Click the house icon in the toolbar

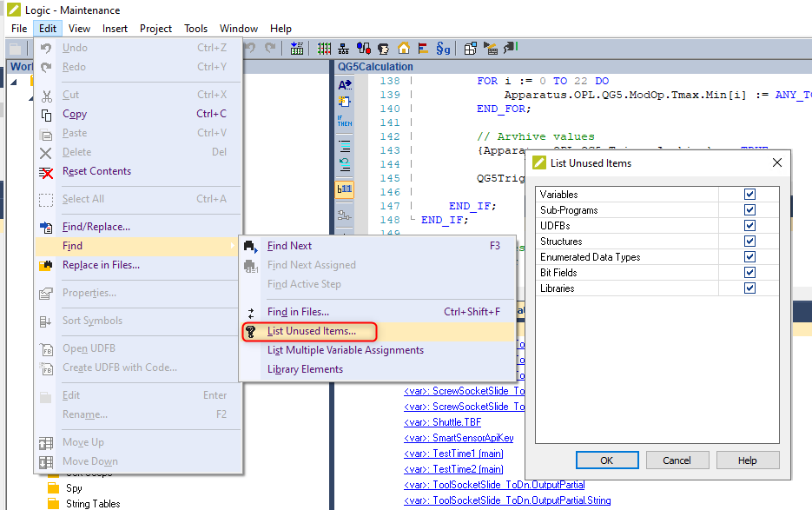(404, 49)
